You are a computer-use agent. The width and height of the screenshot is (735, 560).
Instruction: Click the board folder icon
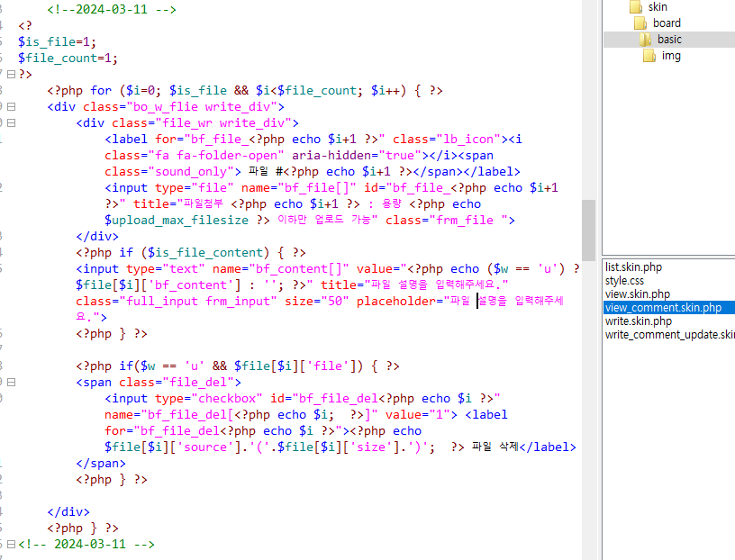(x=640, y=23)
